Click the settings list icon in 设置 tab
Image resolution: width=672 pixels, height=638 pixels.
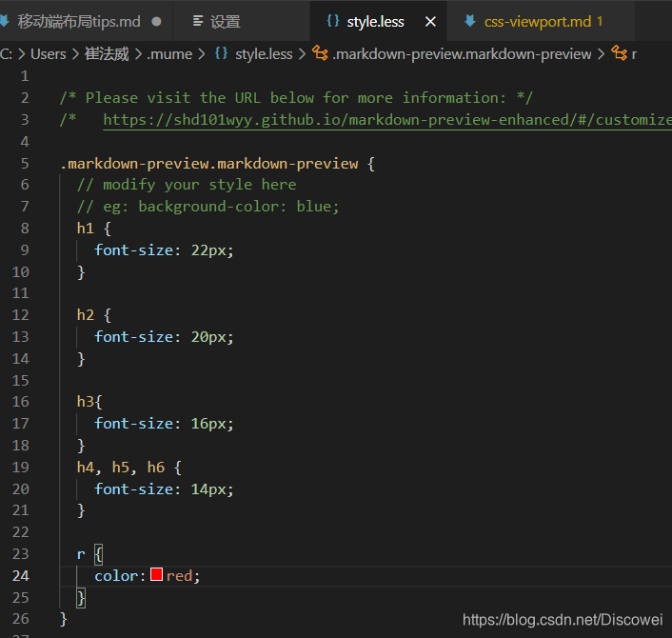[x=198, y=21]
